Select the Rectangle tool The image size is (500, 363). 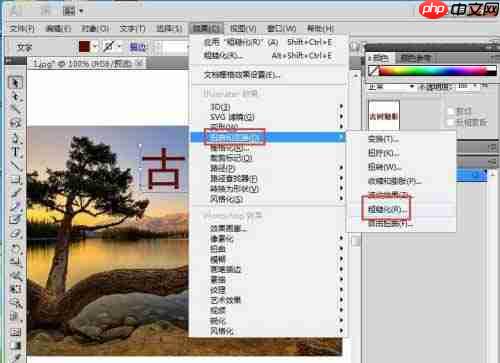pyautogui.click(x=15, y=180)
